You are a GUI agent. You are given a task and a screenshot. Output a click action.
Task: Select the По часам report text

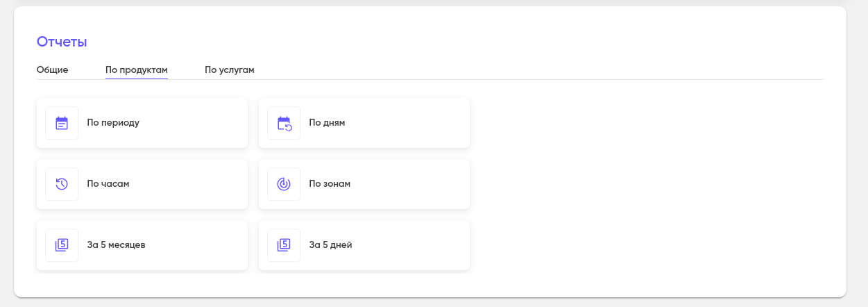pos(108,184)
